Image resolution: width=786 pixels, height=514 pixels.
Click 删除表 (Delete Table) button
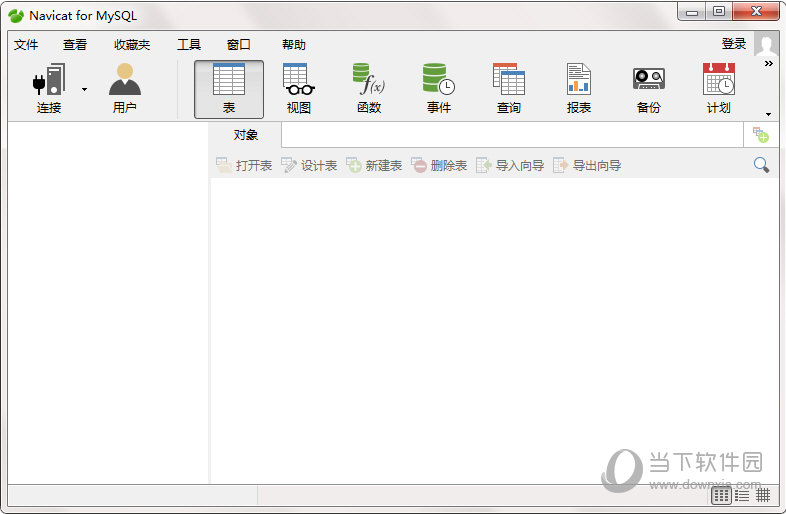(439, 165)
